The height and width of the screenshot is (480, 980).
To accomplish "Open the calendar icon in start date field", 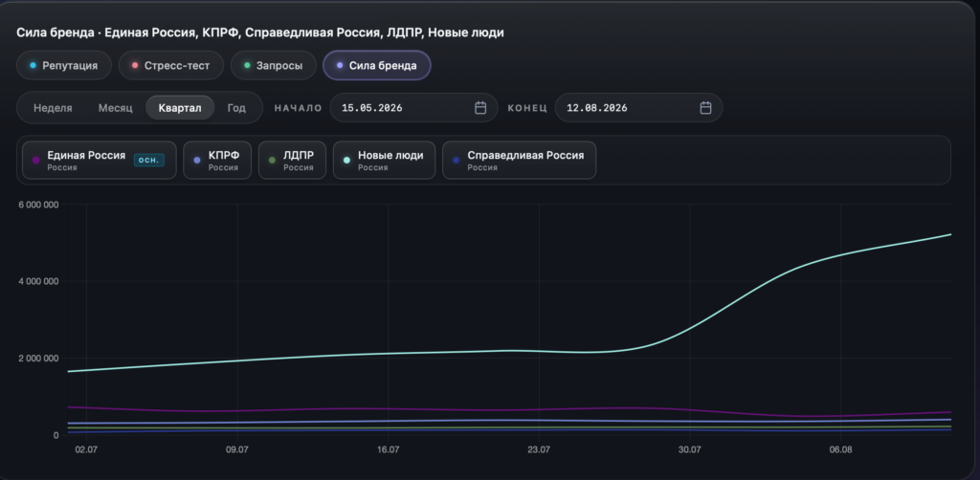I will pyautogui.click(x=480, y=108).
